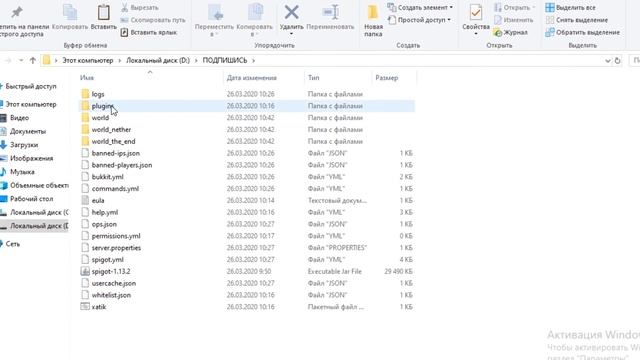Open Музыка in the navigation pane
The image size is (640, 360).
22,172
